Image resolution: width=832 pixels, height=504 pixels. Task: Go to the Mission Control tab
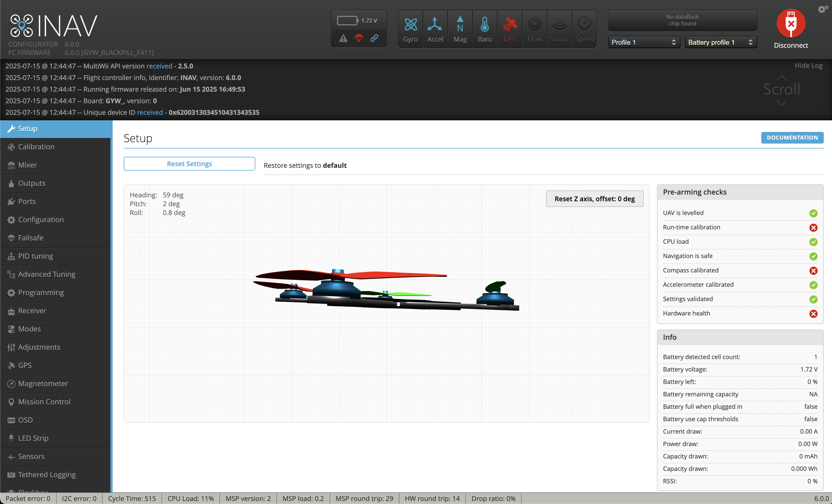(44, 402)
